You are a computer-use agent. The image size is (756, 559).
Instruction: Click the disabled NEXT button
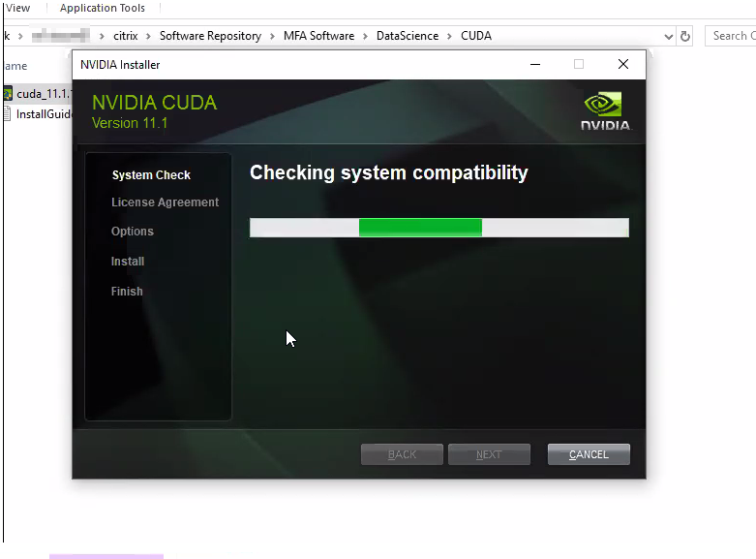click(489, 454)
